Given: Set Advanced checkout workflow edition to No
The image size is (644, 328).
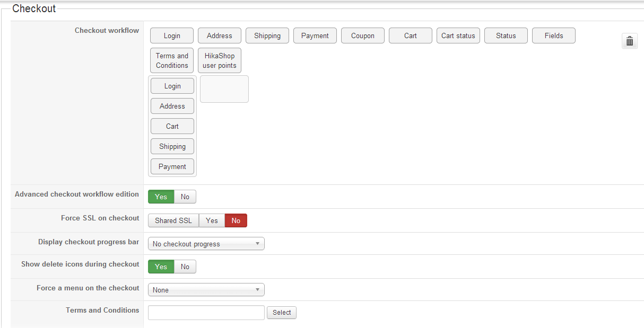Looking at the screenshot, I should point(185,197).
